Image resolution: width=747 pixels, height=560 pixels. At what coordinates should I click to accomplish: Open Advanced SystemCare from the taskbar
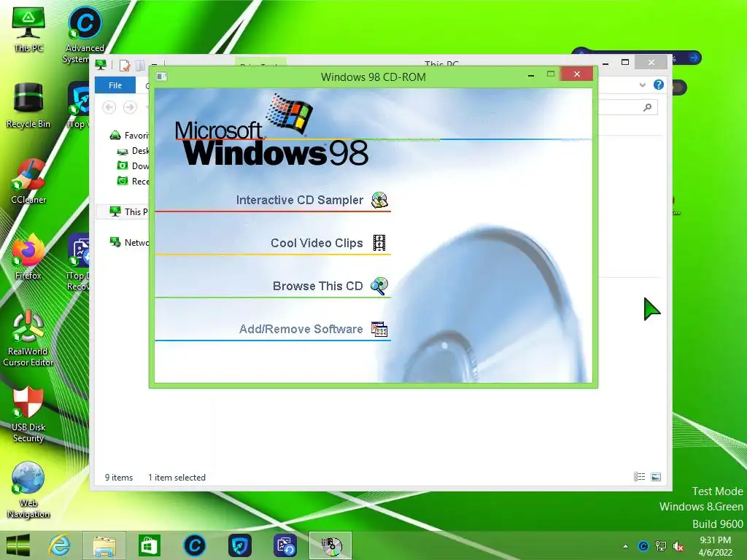[194, 545]
